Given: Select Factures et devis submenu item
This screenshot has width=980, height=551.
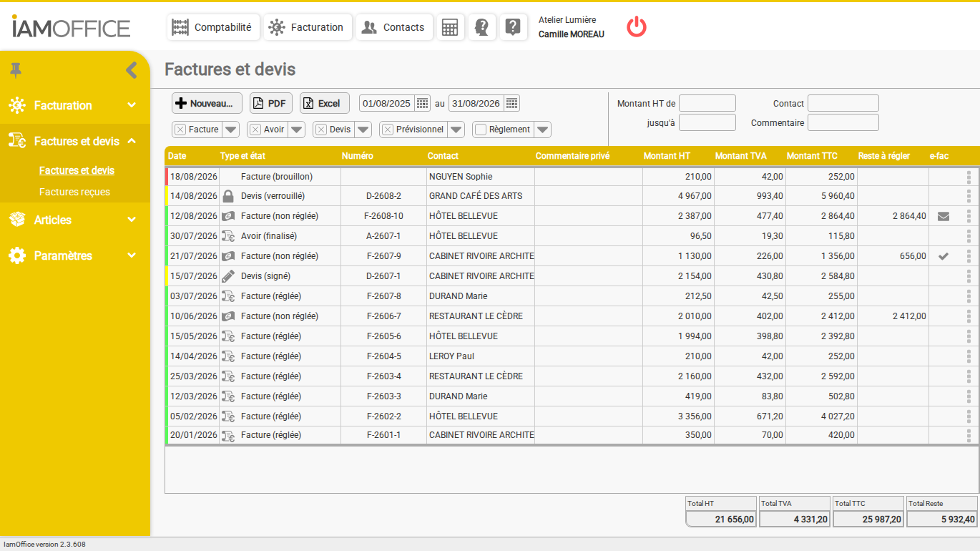Looking at the screenshot, I should coord(77,170).
